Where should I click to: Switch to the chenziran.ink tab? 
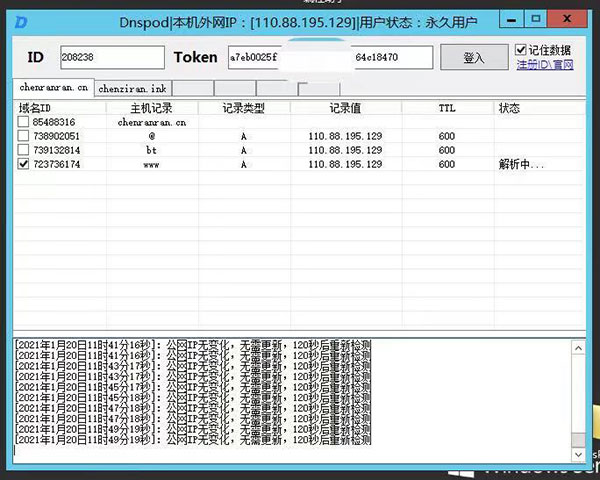click(x=132, y=89)
